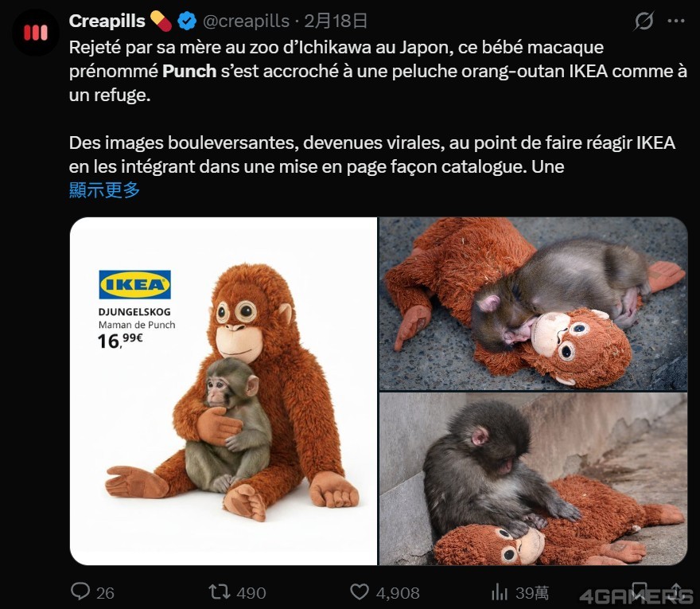Open the IKEA DJUNGELSKOG catalogue image
This screenshot has width=700, height=609.
click(x=223, y=391)
